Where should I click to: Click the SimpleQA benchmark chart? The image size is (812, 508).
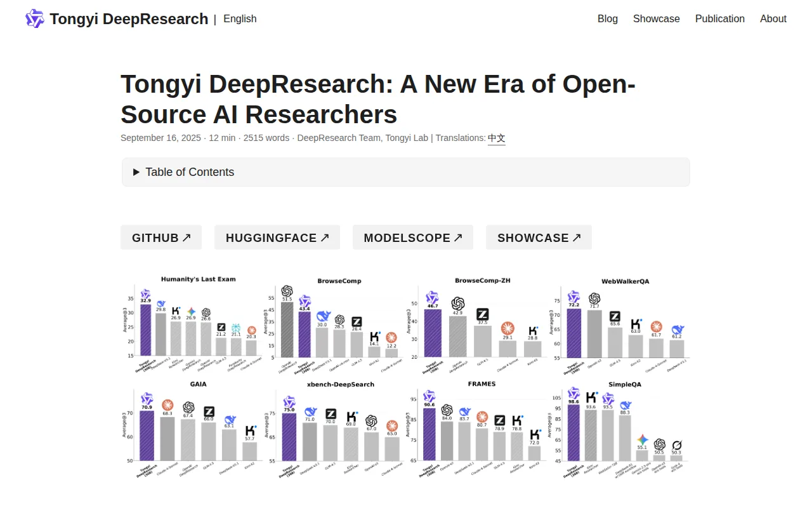click(x=618, y=427)
